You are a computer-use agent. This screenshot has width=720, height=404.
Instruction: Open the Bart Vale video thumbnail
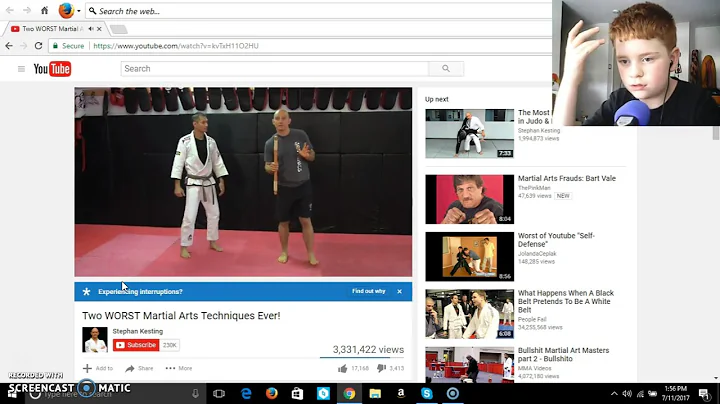tap(469, 199)
